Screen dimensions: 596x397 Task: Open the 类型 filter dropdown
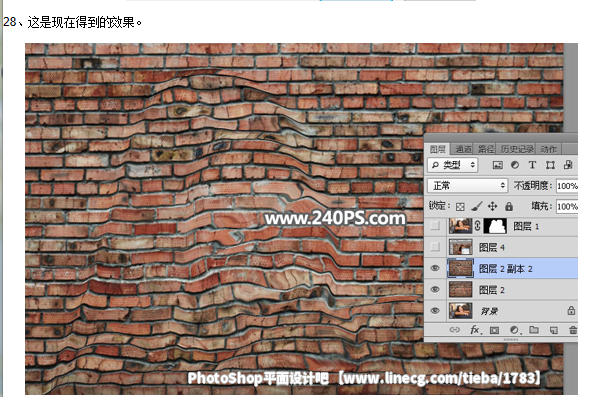pyautogui.click(x=452, y=165)
